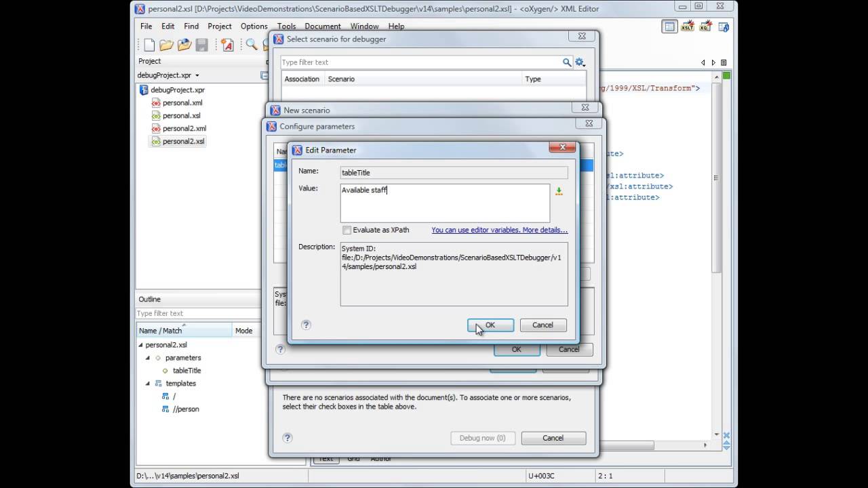Click help icon in Edit Parameter dialog
Screen dimensions: 868x488
pyautogui.click(x=306, y=325)
